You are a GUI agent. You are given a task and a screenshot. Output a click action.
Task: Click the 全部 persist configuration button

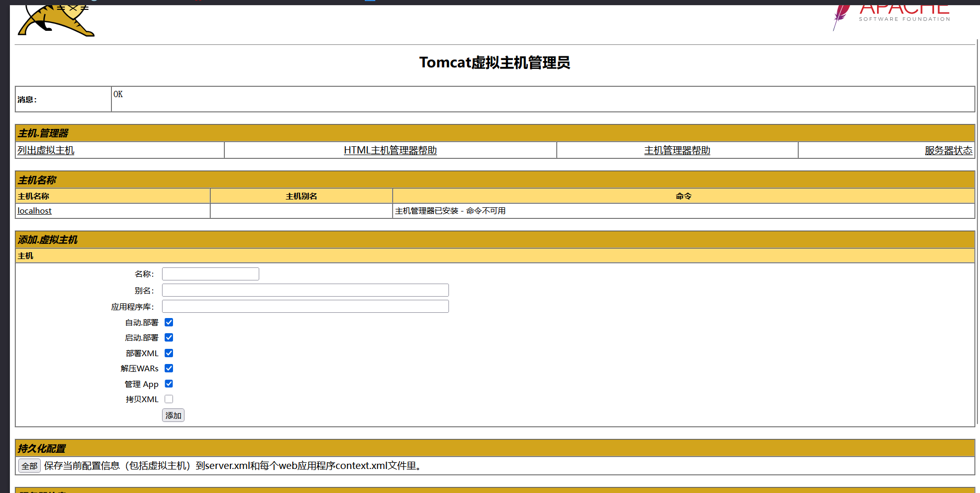pos(29,466)
